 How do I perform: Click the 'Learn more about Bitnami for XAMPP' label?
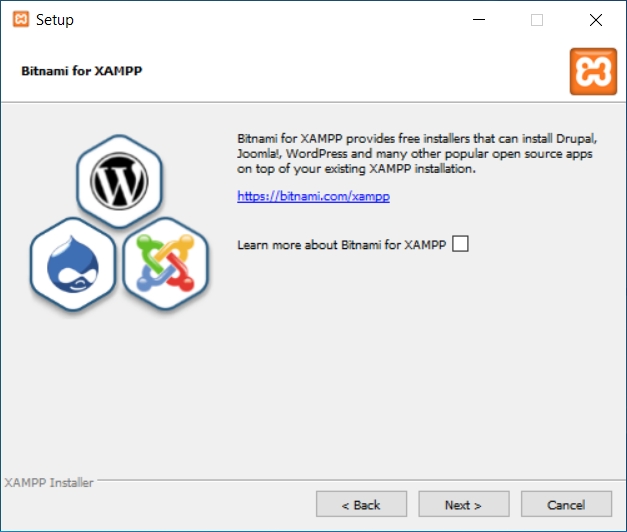[x=340, y=245]
